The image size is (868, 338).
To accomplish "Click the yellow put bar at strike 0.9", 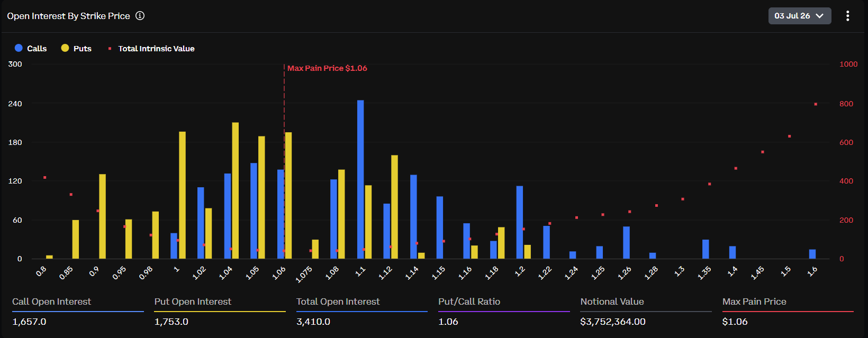I will 102,216.
